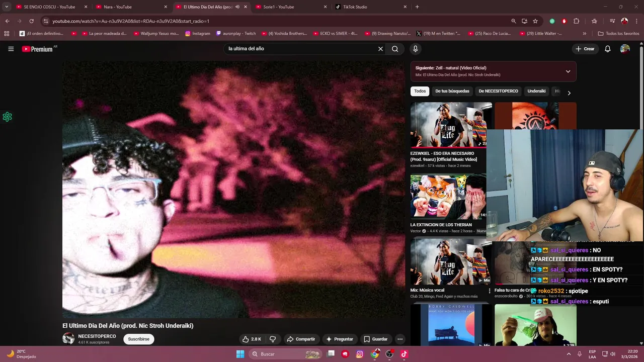644x362 pixels.
Task: Open YouTube notifications bell
Action: click(x=608, y=49)
